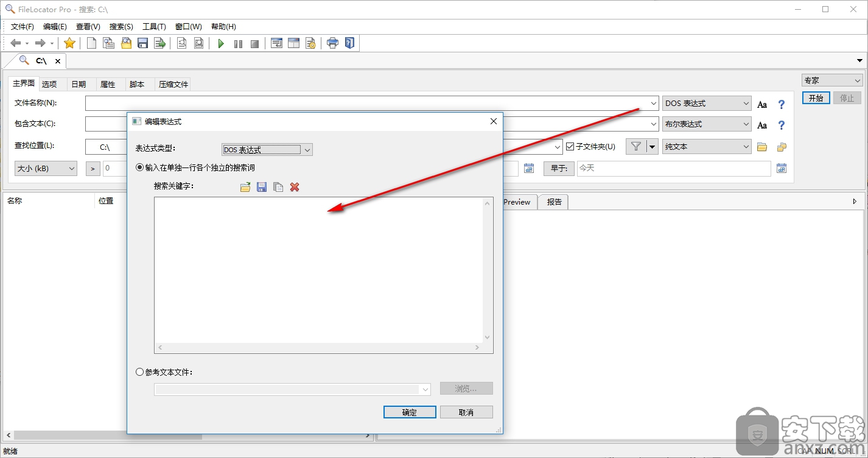
Task: Go back with the left arrow toolbar icon
Action: [16, 43]
